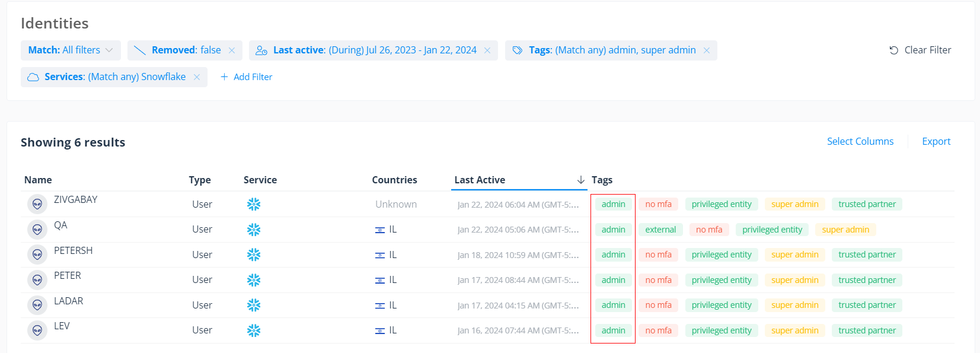Click the avatar icon for ZIVGABAY
This screenshot has width=980, height=353.
tap(37, 204)
